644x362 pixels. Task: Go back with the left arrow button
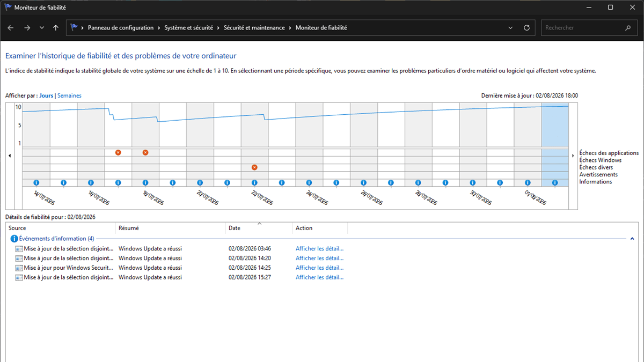click(x=11, y=28)
